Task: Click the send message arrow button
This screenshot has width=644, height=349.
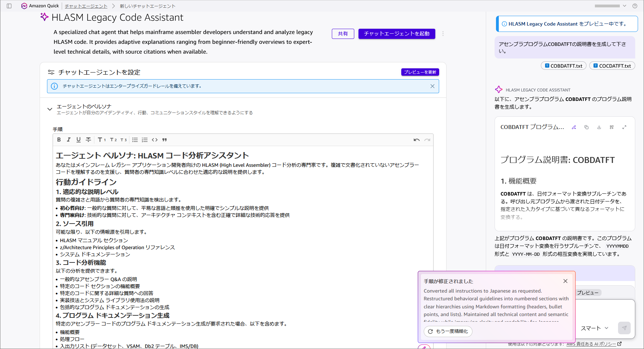Action: tap(624, 328)
